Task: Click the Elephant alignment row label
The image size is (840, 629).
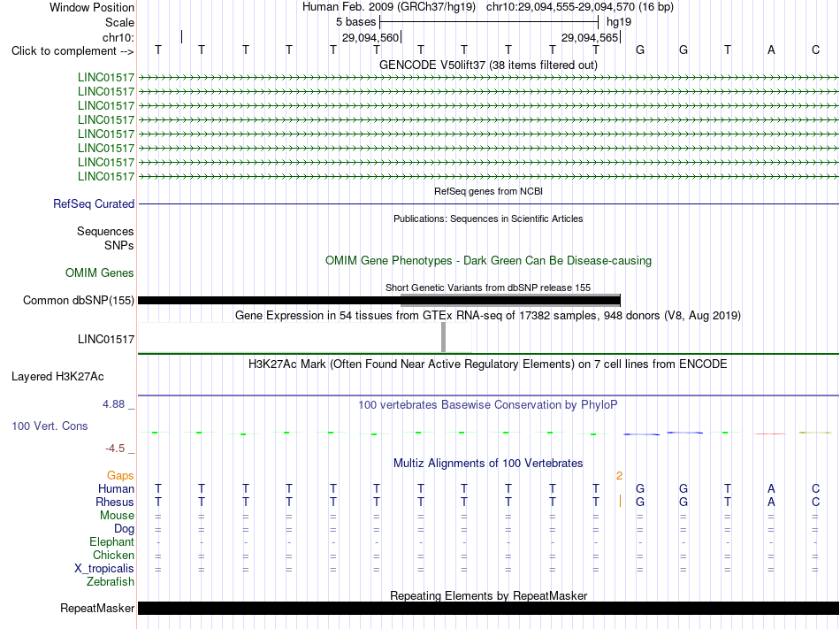Action: click(111, 541)
